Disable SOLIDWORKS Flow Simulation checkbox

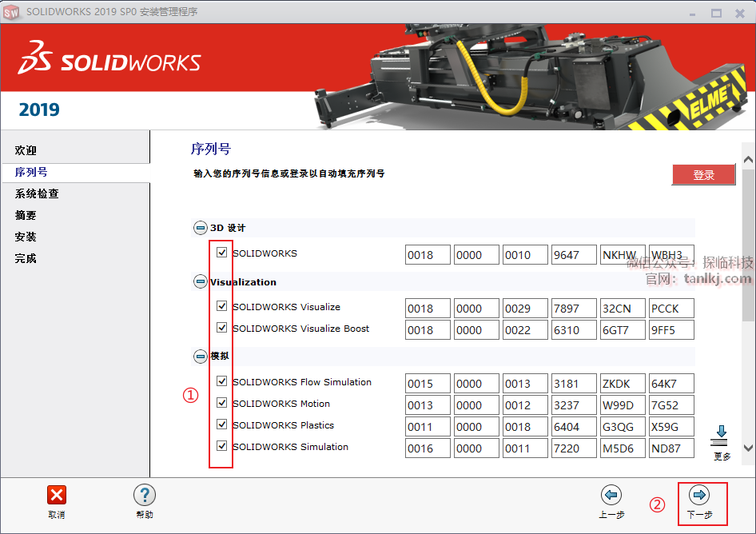click(x=222, y=381)
